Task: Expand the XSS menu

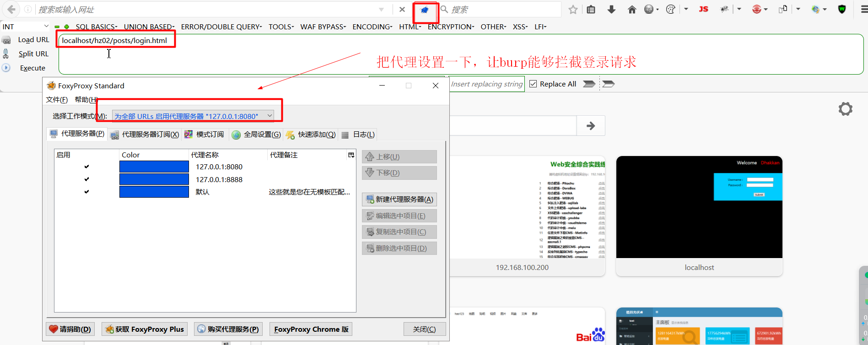Action: [520, 27]
